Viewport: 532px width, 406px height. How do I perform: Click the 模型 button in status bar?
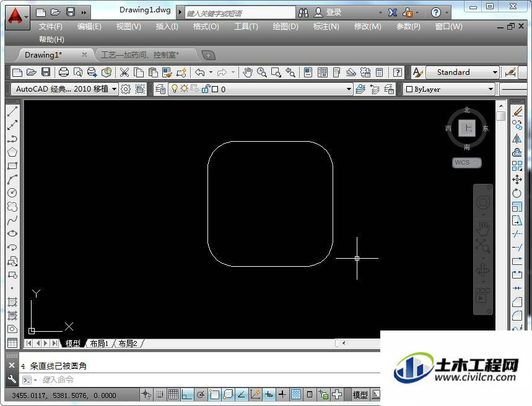click(x=360, y=394)
